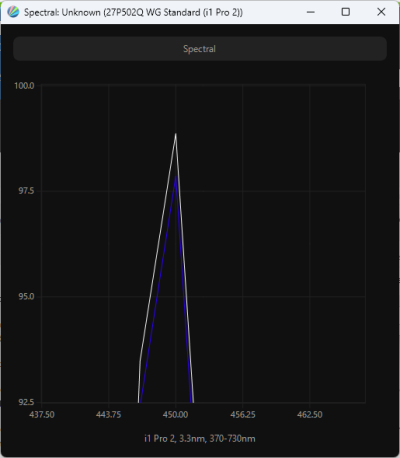
Task: Click the 97.5 y-axis label
Action: coord(26,191)
